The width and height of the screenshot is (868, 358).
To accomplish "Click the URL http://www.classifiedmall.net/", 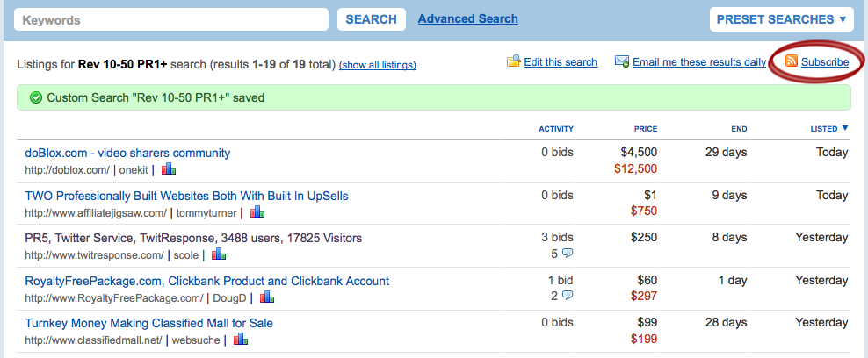I will 93,340.
